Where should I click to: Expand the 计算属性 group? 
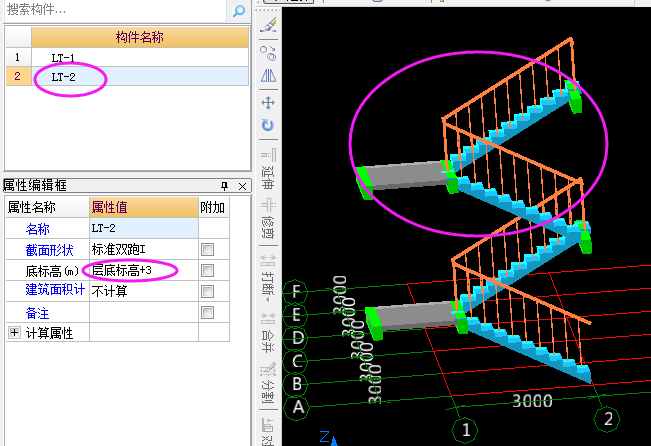[15, 333]
